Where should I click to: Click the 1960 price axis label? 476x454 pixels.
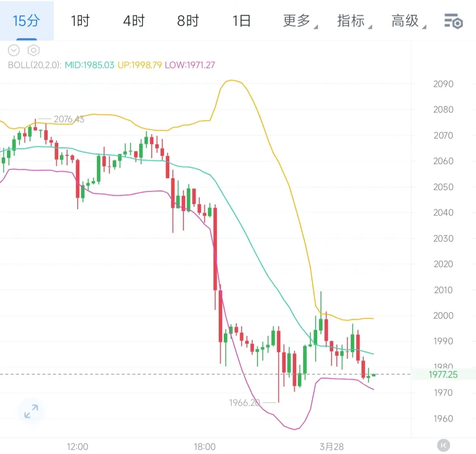tap(443, 418)
